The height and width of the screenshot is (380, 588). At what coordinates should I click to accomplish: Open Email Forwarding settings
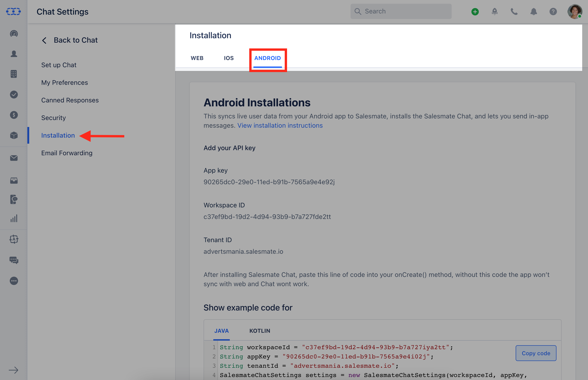click(67, 153)
